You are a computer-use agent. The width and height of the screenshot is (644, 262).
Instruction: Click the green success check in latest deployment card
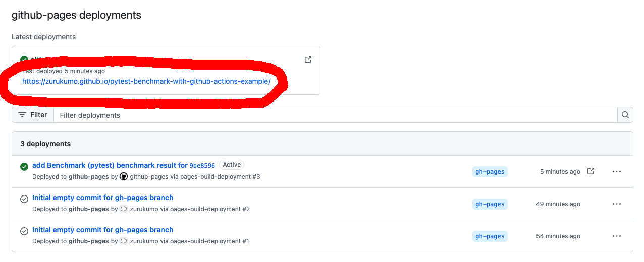[24, 59]
